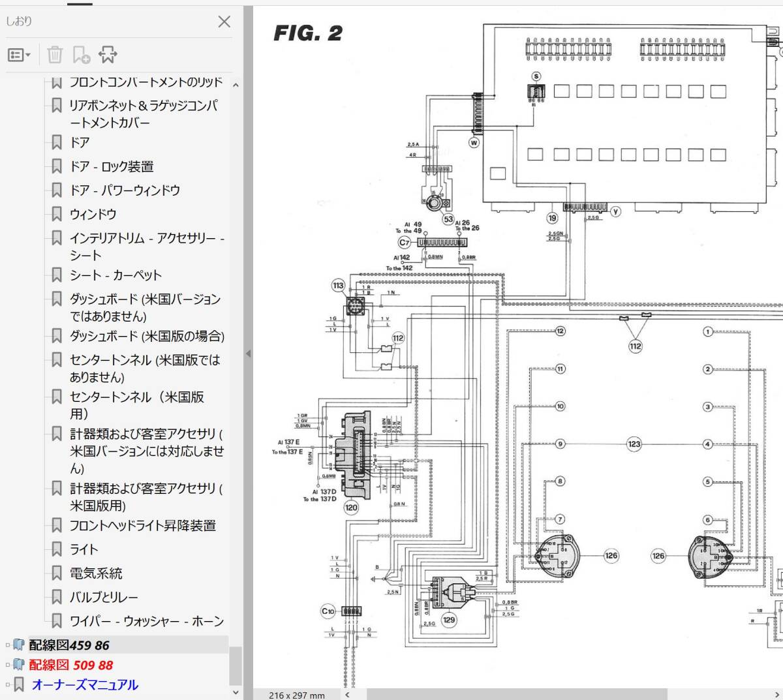Select センタートンネル (米国版ではありません) bookmark
The height and width of the screenshot is (700, 783).
click(x=145, y=368)
